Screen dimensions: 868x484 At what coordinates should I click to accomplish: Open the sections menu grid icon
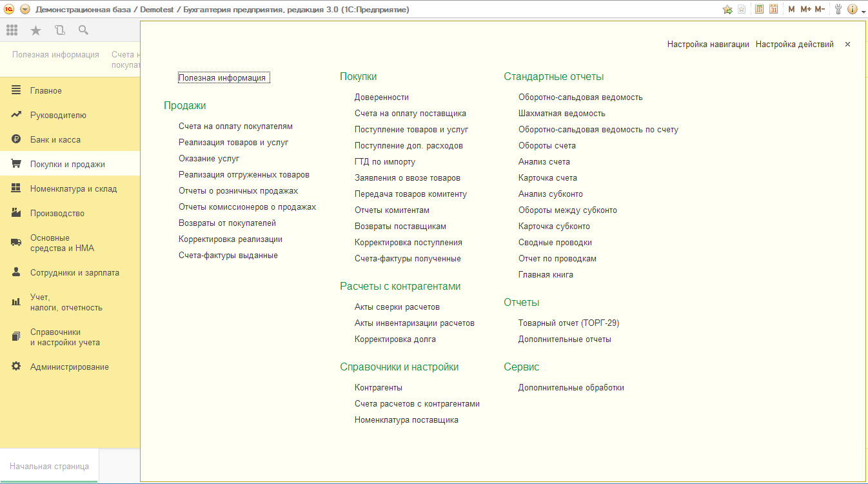coord(12,30)
